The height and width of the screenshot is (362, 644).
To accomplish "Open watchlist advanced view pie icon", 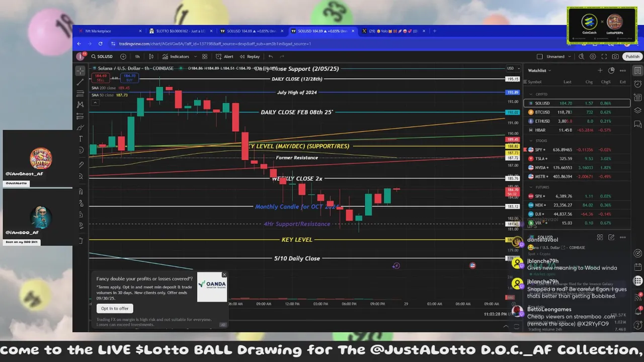I will (x=611, y=70).
